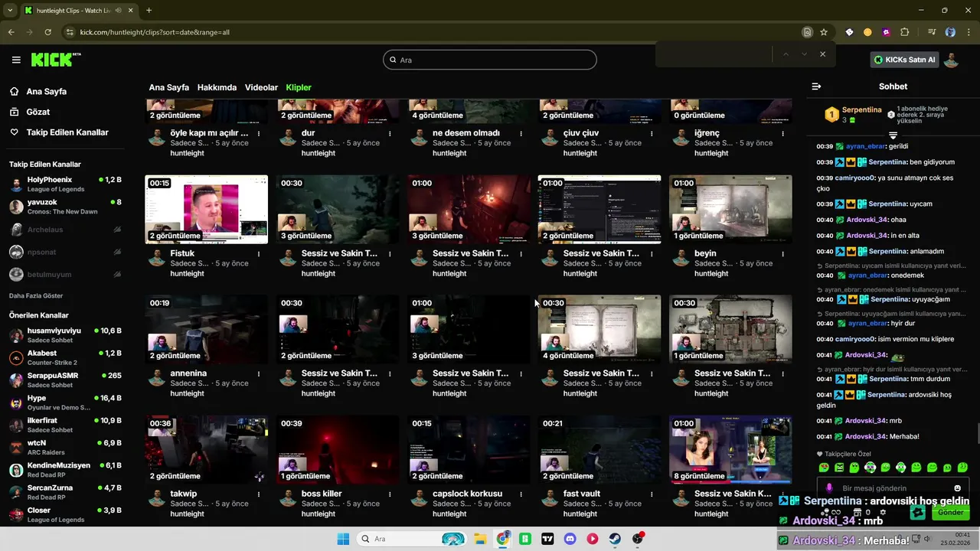Click the Ara search field on Kick
980x551 pixels.
tap(490, 60)
